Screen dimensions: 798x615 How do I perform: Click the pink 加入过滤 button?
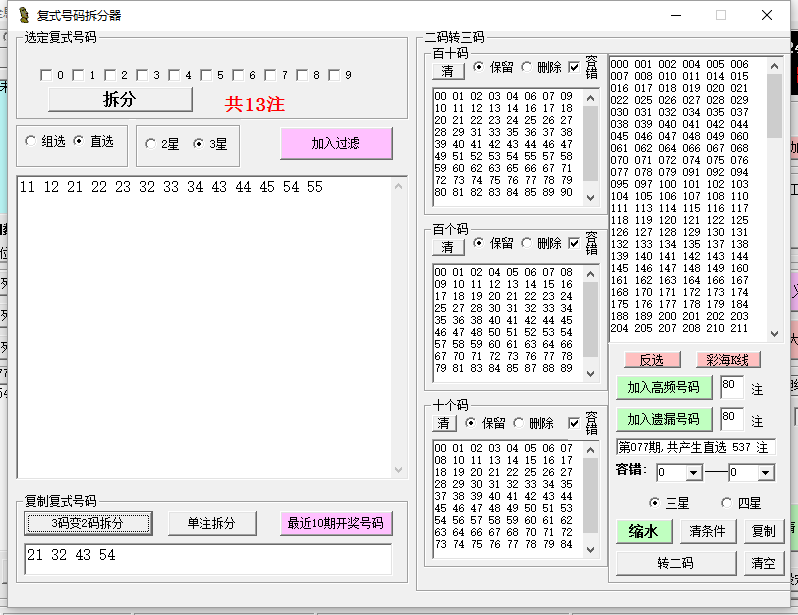coord(336,143)
